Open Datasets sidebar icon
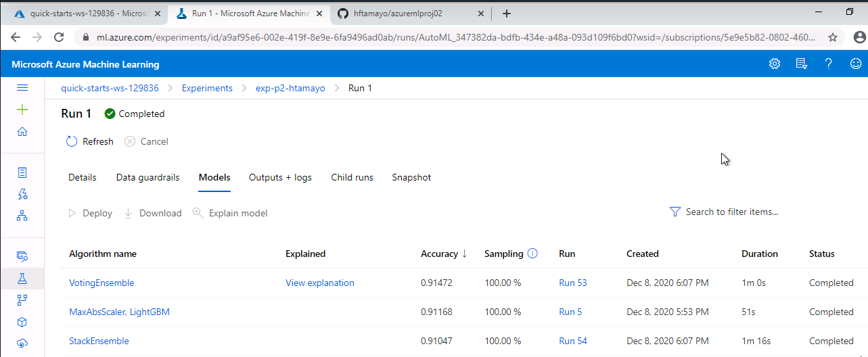This screenshot has height=357, width=868. coord(22,256)
